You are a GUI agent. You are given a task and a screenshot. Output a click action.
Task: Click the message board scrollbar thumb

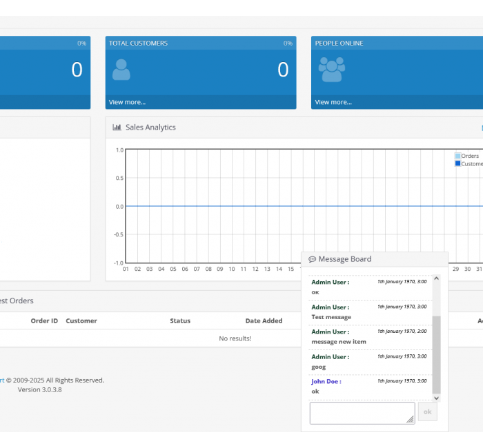436,354
